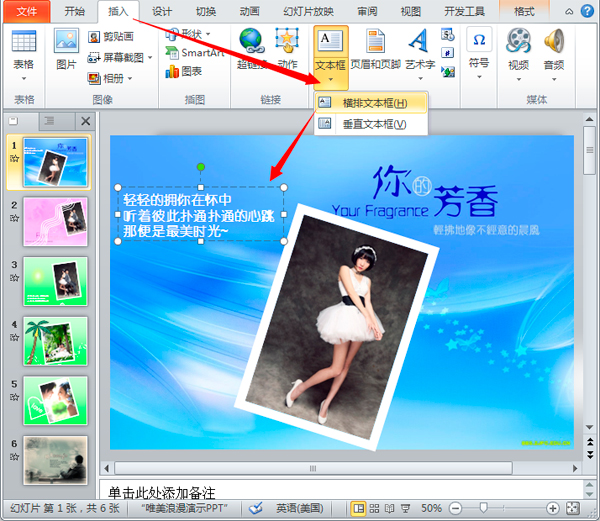Click the zoom slider handle
The image size is (600, 521).
[484, 508]
